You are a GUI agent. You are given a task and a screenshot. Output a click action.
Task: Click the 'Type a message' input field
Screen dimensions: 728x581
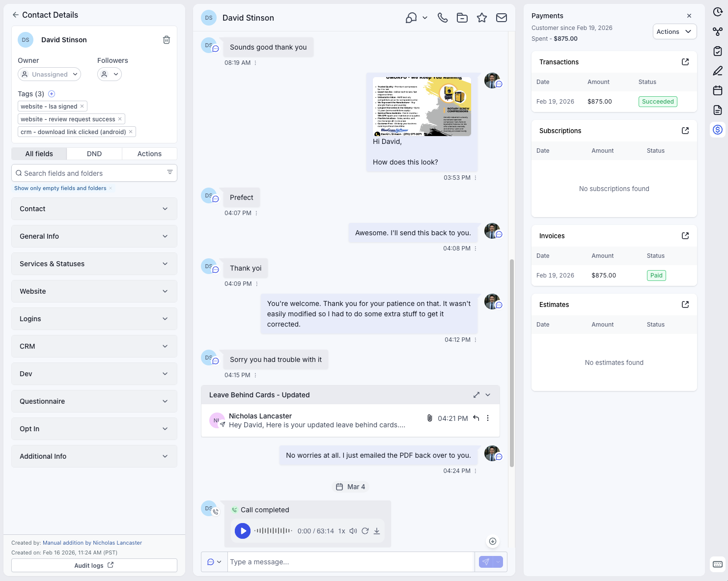(x=350, y=561)
